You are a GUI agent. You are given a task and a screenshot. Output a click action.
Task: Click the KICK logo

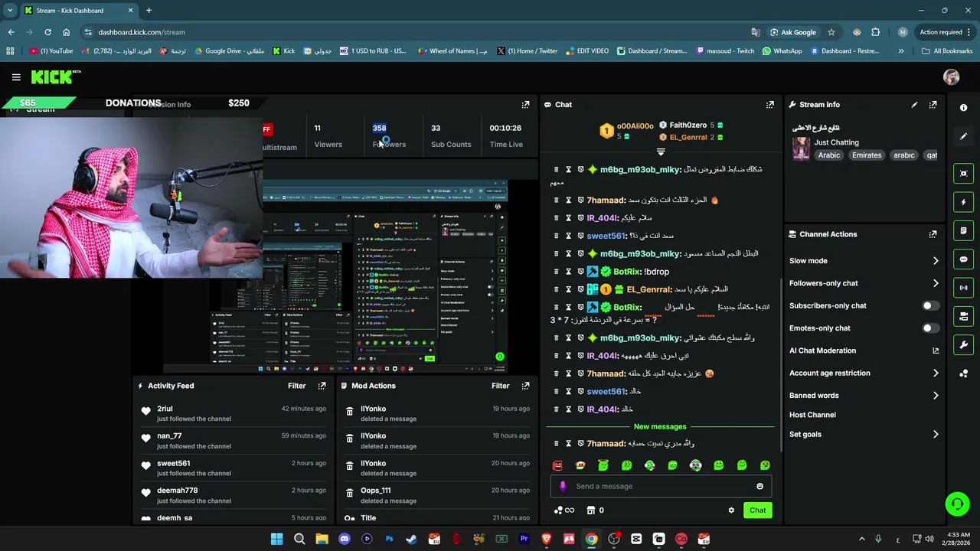point(55,77)
